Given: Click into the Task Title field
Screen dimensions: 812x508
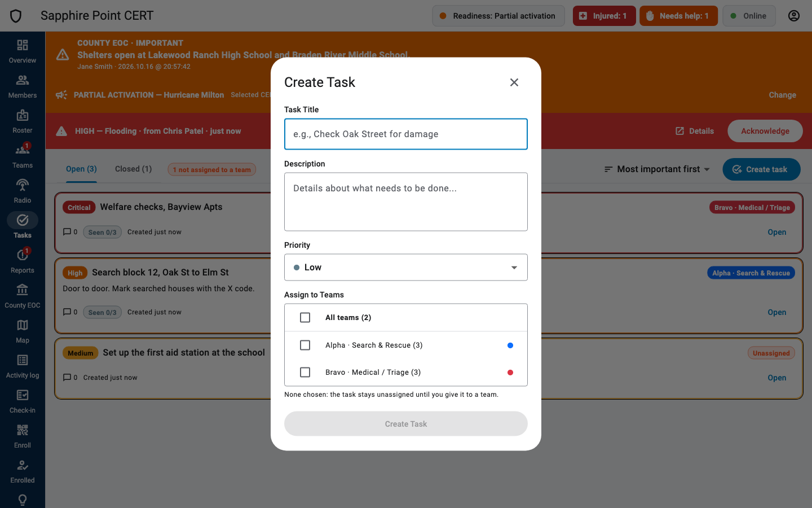Looking at the screenshot, I should [406, 134].
